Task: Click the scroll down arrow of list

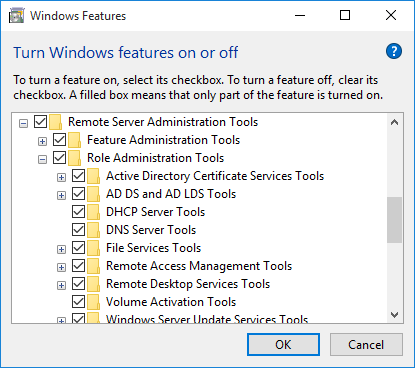Action: click(394, 315)
